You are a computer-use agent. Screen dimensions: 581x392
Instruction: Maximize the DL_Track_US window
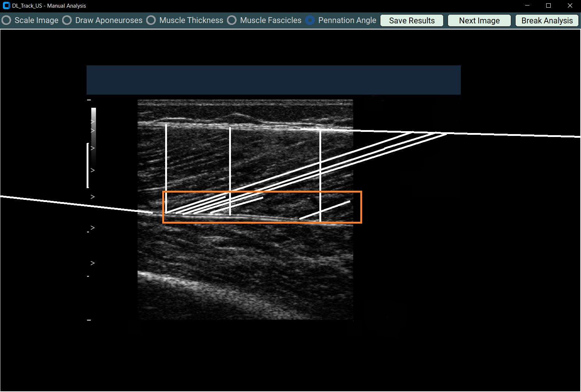548,5
